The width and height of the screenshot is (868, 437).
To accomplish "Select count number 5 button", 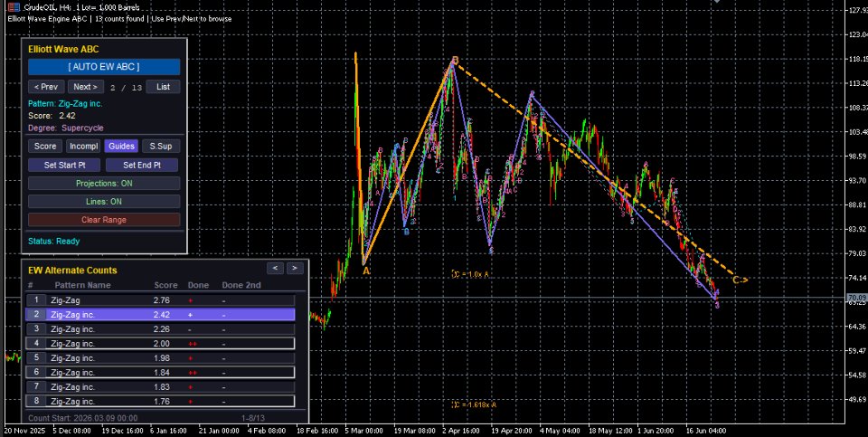I will point(36,357).
